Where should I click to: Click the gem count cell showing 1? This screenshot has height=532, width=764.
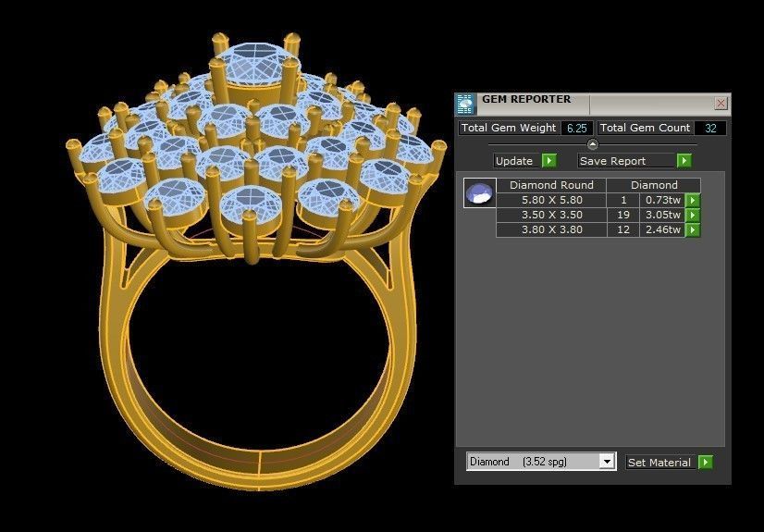623,200
